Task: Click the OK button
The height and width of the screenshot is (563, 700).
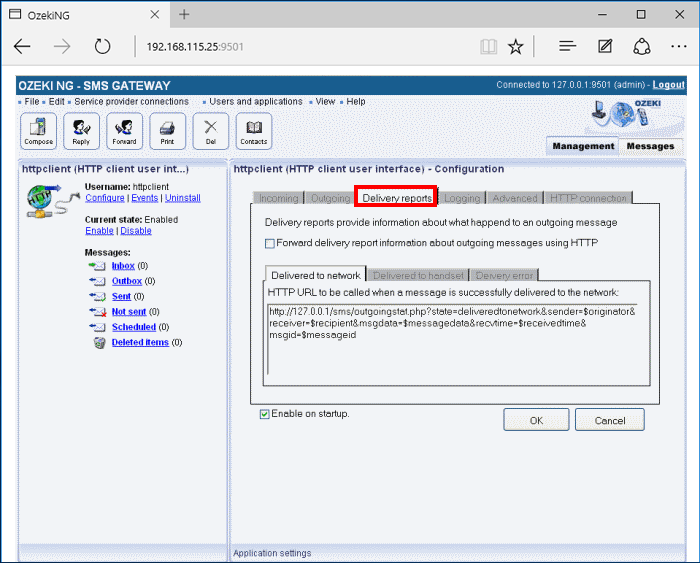Action: pos(536,420)
